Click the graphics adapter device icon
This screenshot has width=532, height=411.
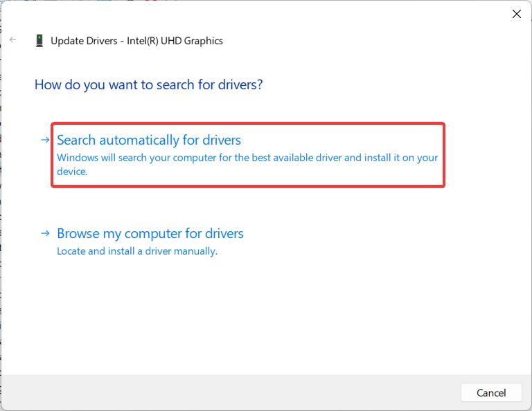[x=39, y=41]
